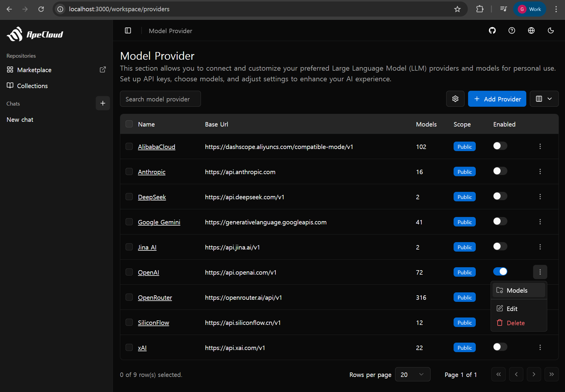Enable the DeepSeek provider toggle

coord(500,196)
